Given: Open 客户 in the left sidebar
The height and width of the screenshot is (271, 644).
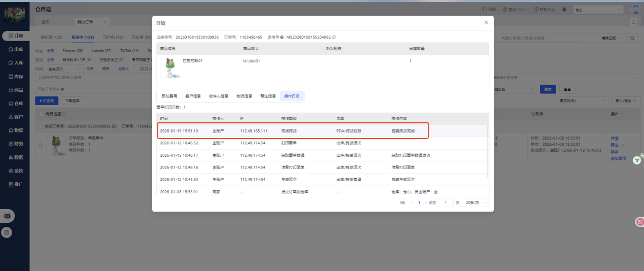Looking at the screenshot, I should (15, 117).
